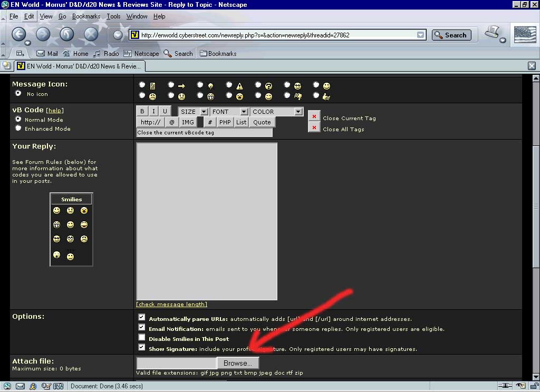Viewport: 540px width, 392px height.
Task: Click the browser URL address field
Action: [x=277, y=35]
